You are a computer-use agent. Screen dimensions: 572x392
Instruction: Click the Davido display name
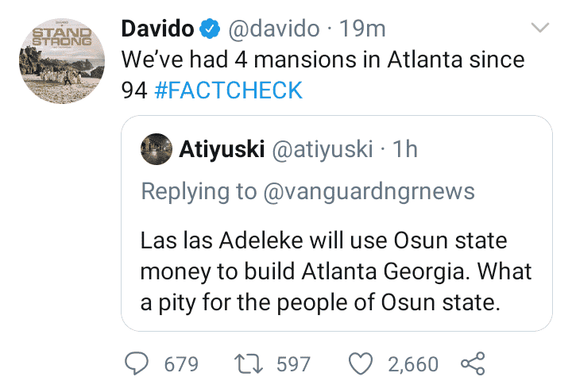(157, 30)
